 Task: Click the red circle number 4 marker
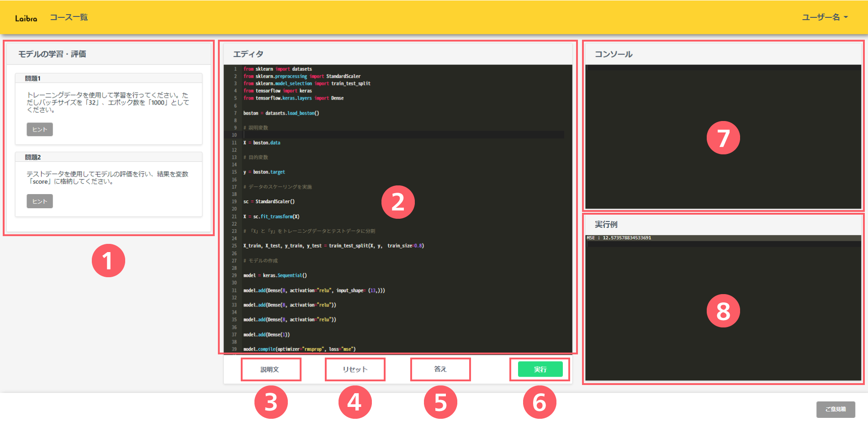point(355,402)
